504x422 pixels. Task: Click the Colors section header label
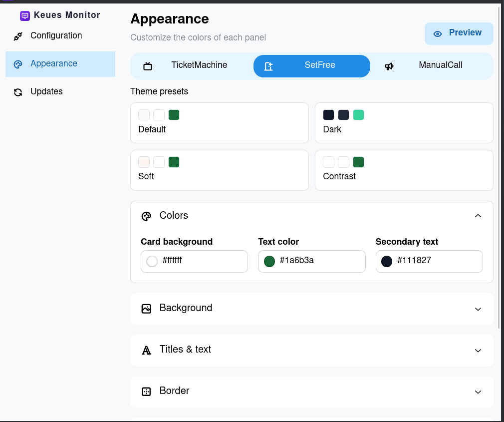pyautogui.click(x=174, y=215)
